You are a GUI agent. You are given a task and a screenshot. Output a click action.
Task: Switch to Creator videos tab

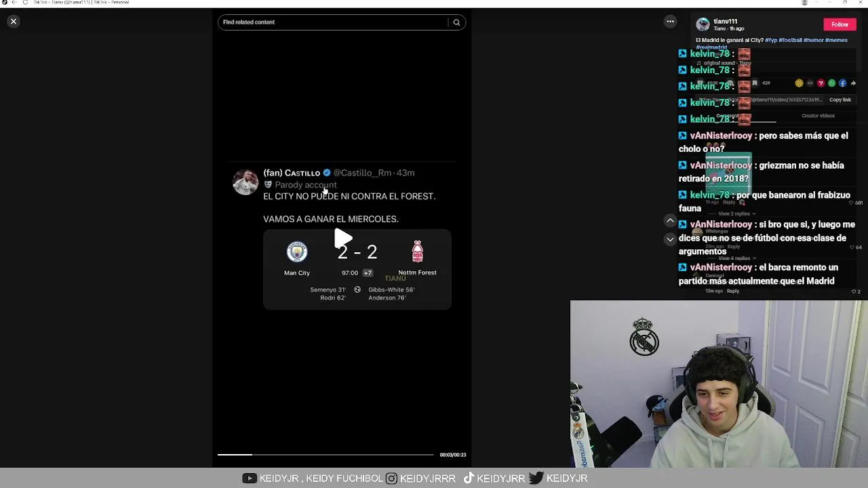click(x=818, y=116)
